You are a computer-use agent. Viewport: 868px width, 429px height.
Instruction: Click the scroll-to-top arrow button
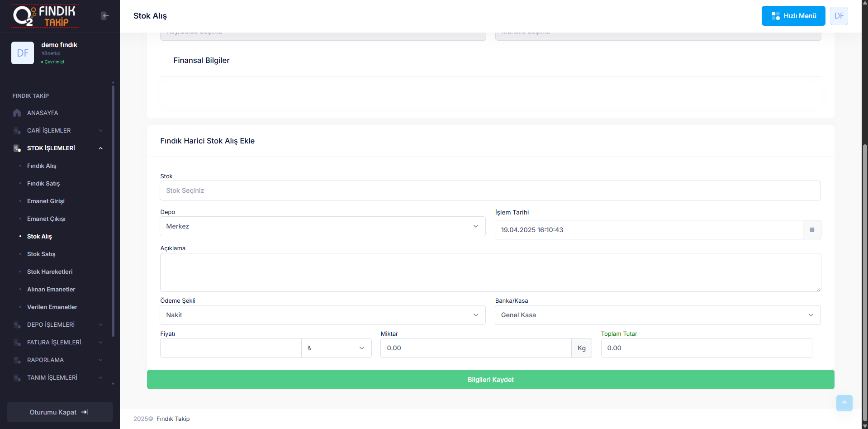[844, 403]
